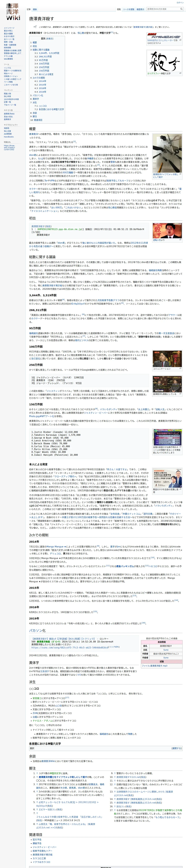The height and width of the screenshot is (868, 186).
Task: Open the 唐澤貴洋Wiki logo home link
Action: coord(13,12)
